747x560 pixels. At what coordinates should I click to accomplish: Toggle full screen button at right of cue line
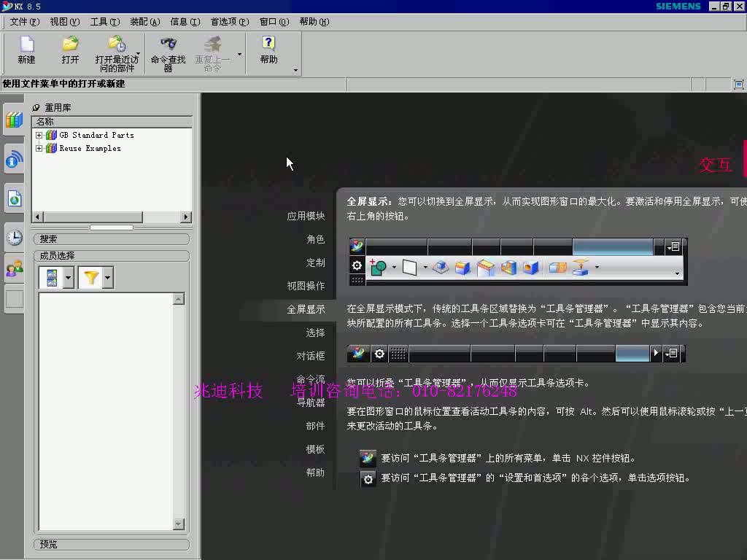738,85
